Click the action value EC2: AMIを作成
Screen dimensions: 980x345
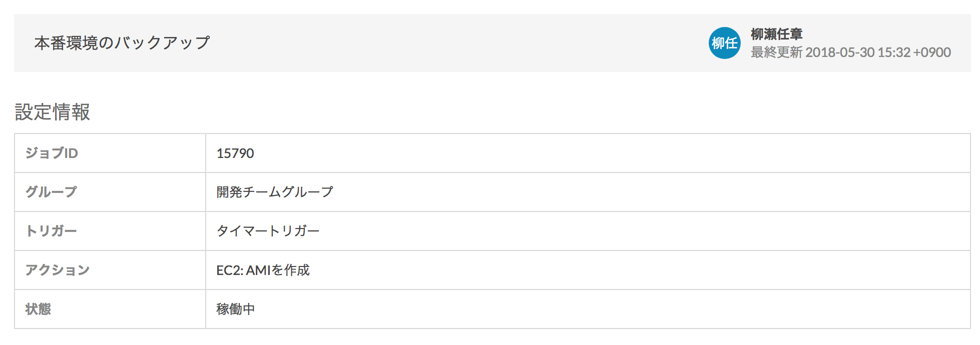(x=263, y=270)
